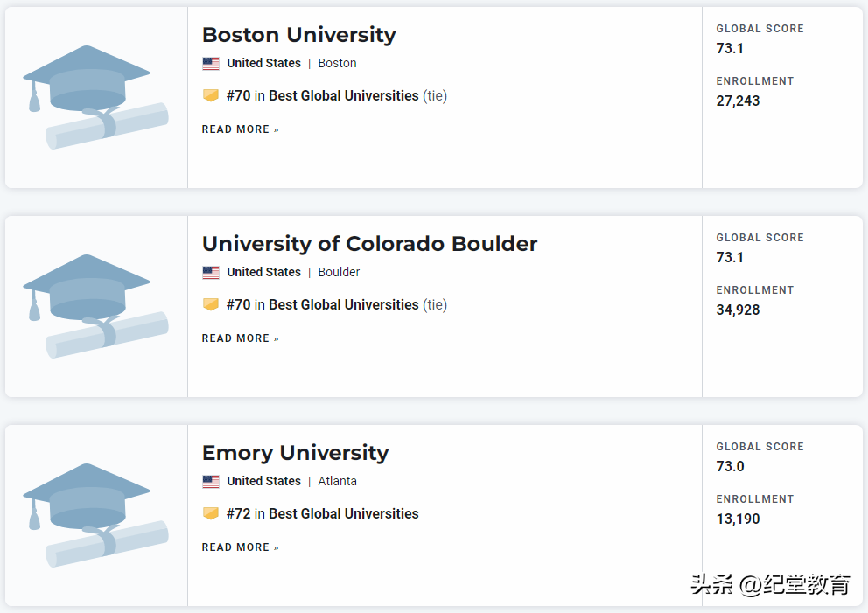Click Best Global Universities link for Emory

pyautogui.click(x=343, y=513)
